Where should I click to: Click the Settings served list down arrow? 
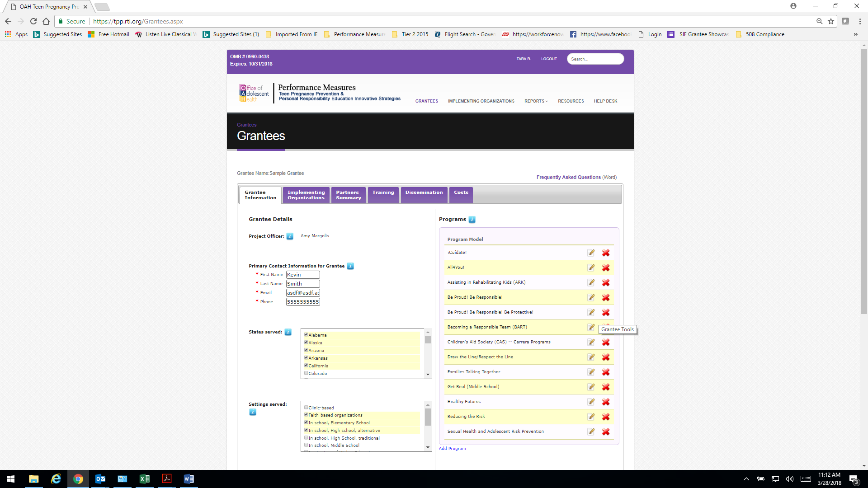(428, 447)
